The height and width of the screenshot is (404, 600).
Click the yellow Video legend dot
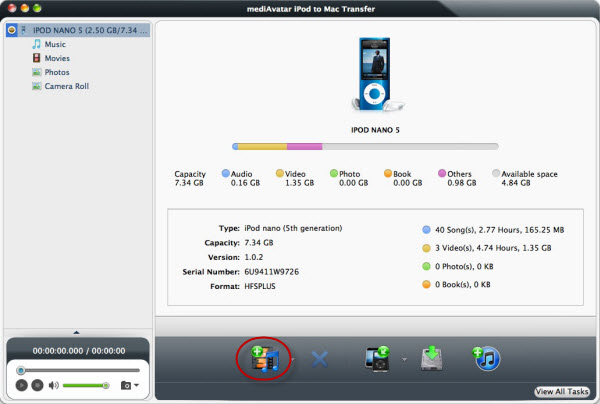(x=280, y=173)
